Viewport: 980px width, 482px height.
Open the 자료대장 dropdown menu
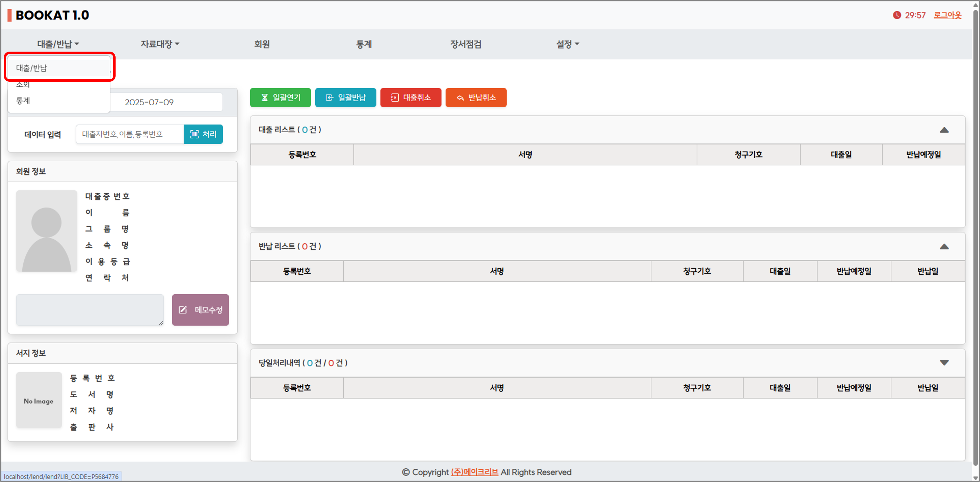[159, 44]
